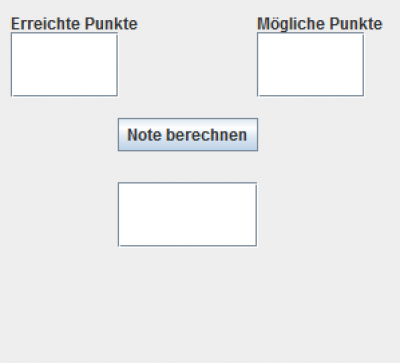
Task: Select the text field under Mögliche Punkte
Action: 310,64
